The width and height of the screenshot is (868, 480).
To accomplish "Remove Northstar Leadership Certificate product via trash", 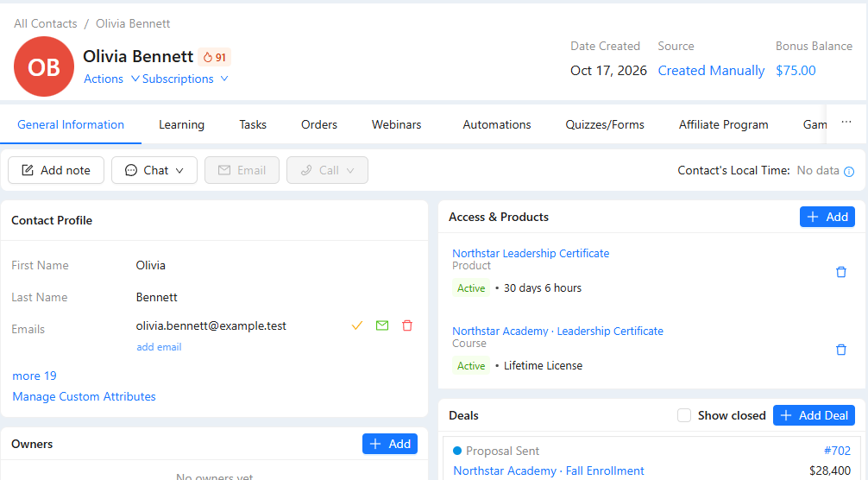I will coord(841,272).
